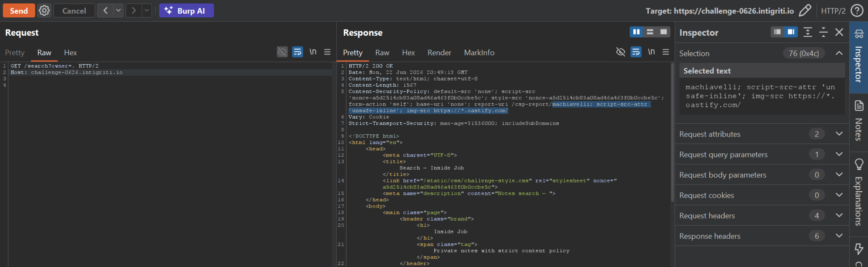Open history dropdown next to forward arrow
The height and width of the screenshot is (267, 868).
pos(147,11)
